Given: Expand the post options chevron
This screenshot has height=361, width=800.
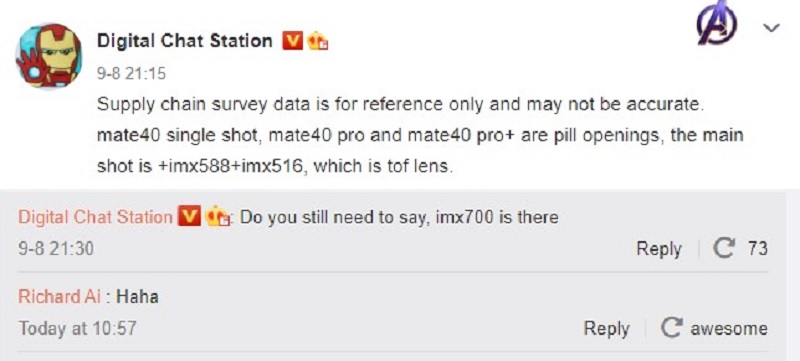Looking at the screenshot, I should pyautogui.click(x=771, y=28).
